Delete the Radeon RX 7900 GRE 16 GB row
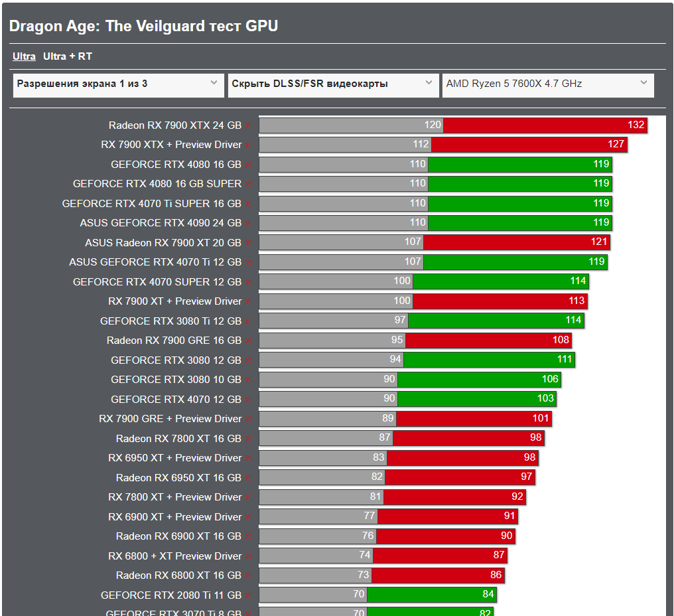 (248, 341)
